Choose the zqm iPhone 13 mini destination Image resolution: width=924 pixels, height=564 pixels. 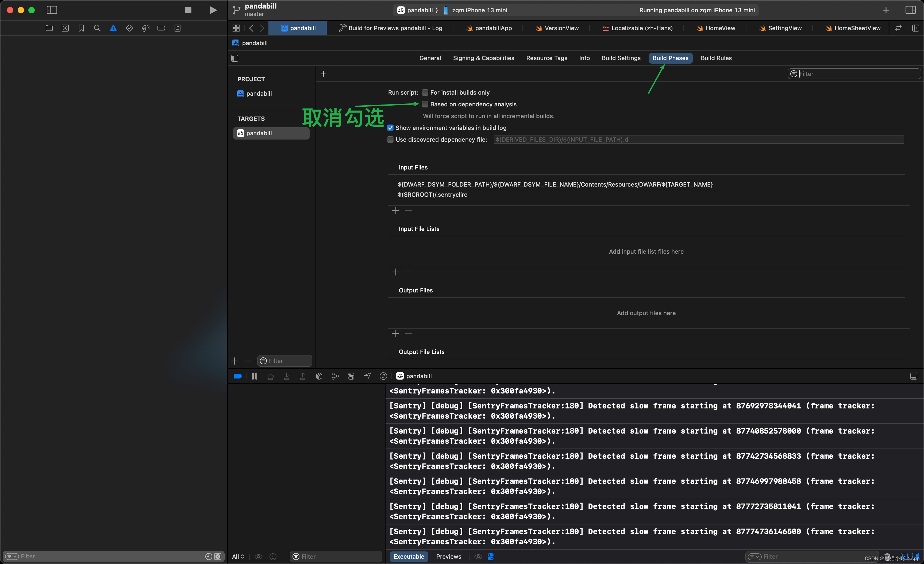pos(475,10)
